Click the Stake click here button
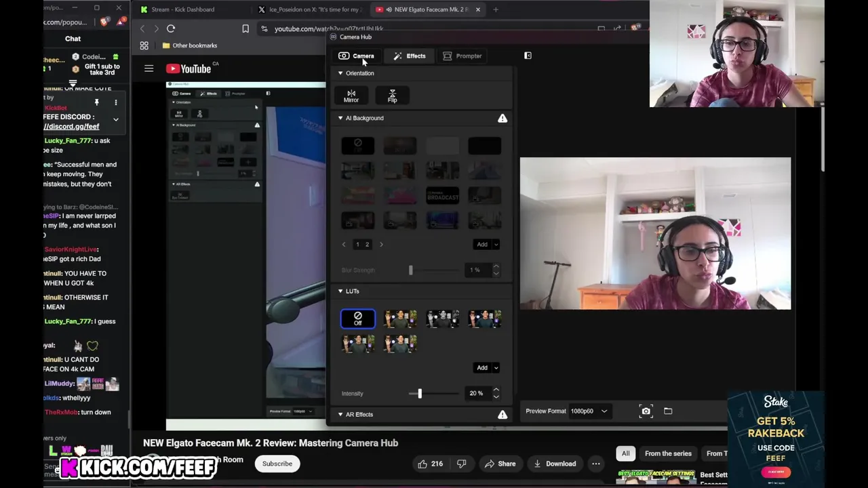The image size is (868, 488). click(x=775, y=472)
